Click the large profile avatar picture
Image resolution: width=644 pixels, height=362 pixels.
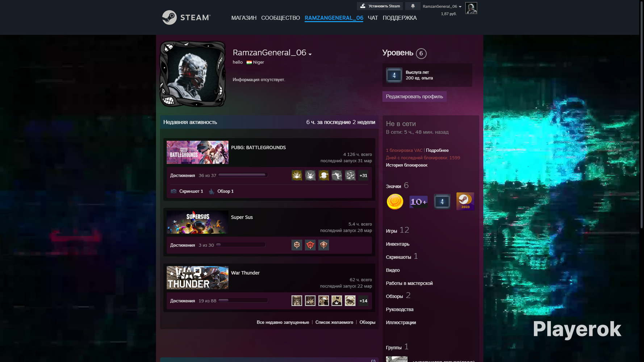(193, 74)
